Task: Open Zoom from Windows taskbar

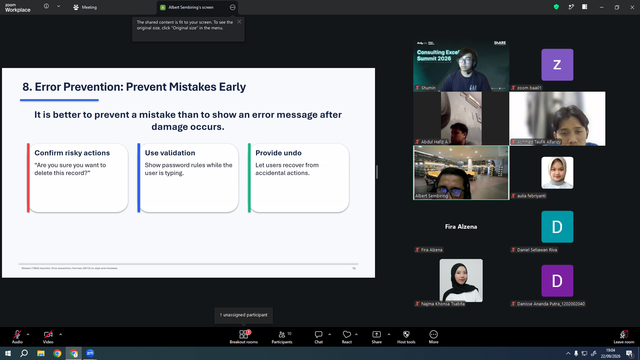Action: (x=90, y=353)
